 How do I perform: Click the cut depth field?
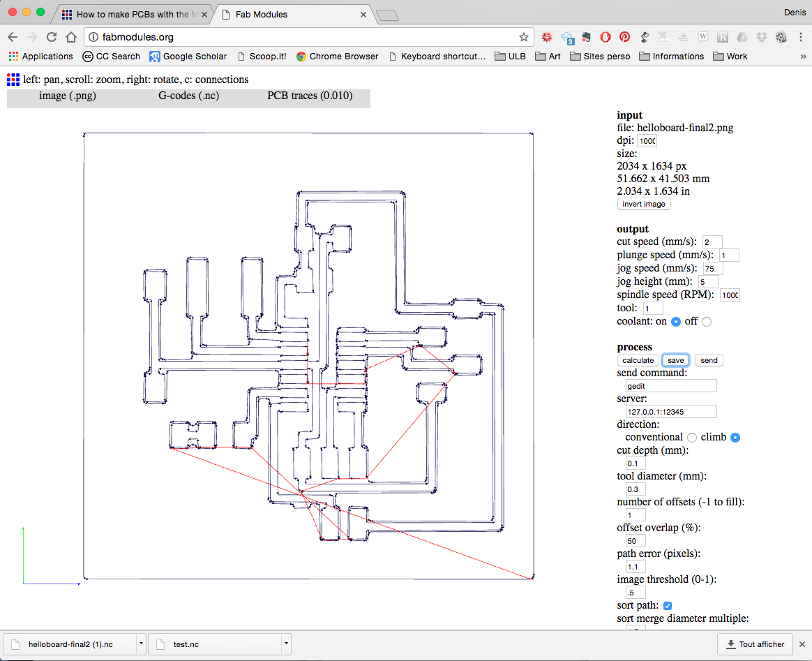[x=636, y=463]
